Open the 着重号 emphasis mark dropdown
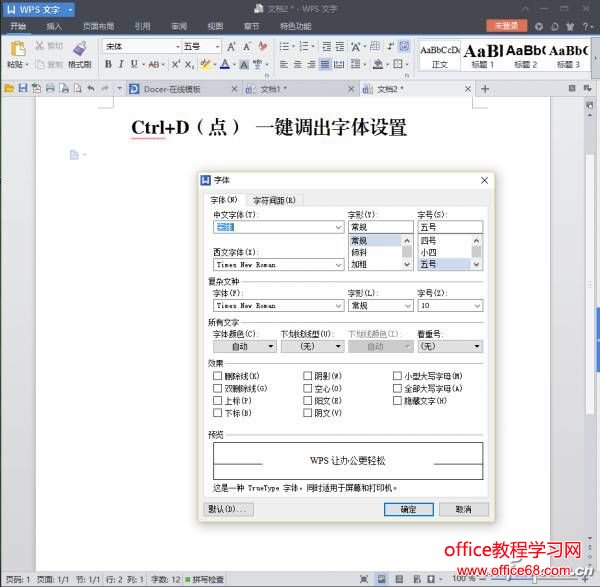Screen dimensions: 600x587 (x=450, y=346)
